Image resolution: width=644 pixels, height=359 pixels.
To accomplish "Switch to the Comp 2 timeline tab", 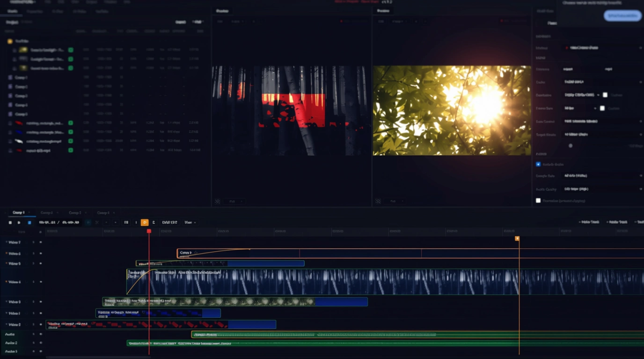I will [47, 213].
